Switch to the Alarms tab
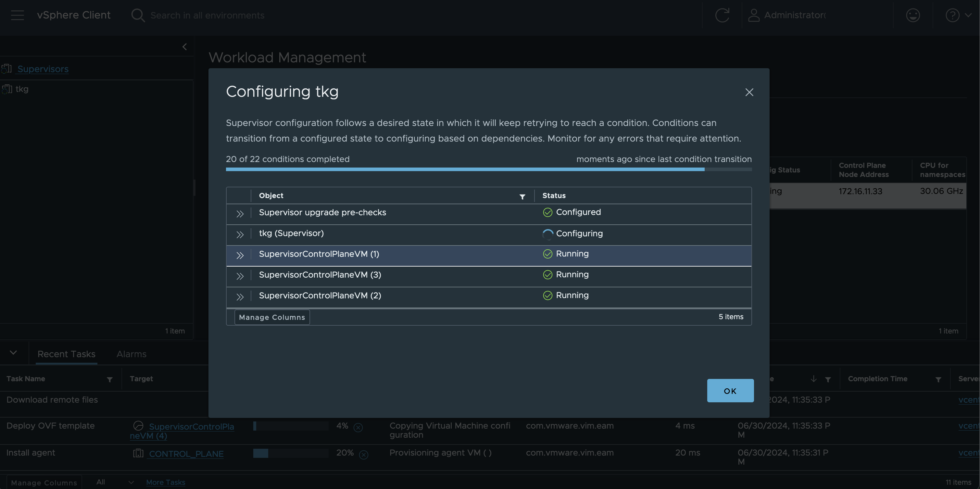This screenshot has height=489, width=980. (131, 354)
